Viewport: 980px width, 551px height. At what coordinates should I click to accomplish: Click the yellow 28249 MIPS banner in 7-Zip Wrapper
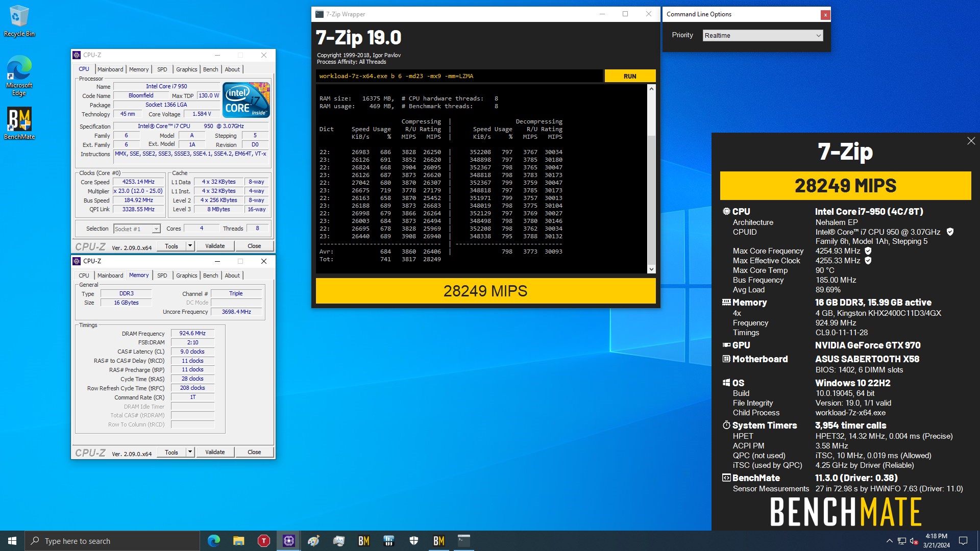[x=485, y=291]
